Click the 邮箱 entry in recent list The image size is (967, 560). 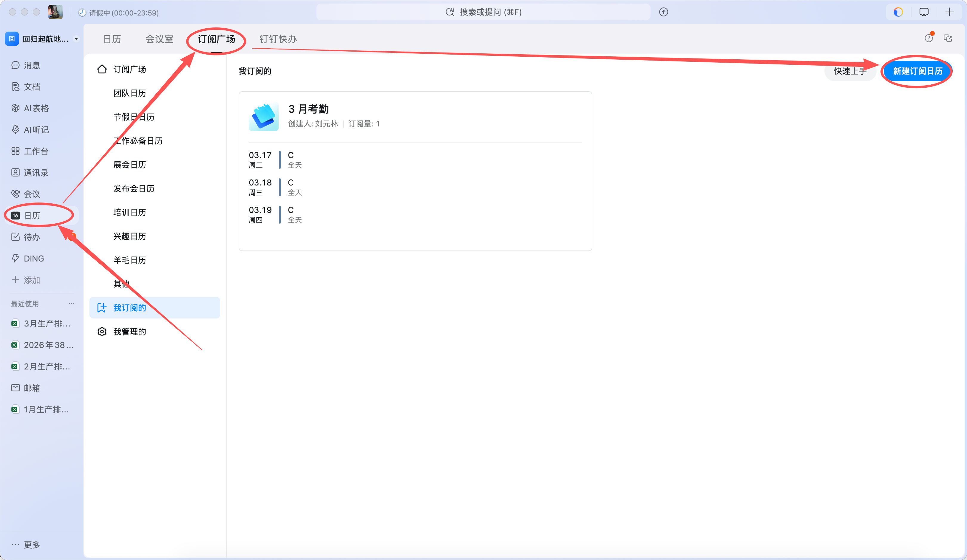point(32,388)
